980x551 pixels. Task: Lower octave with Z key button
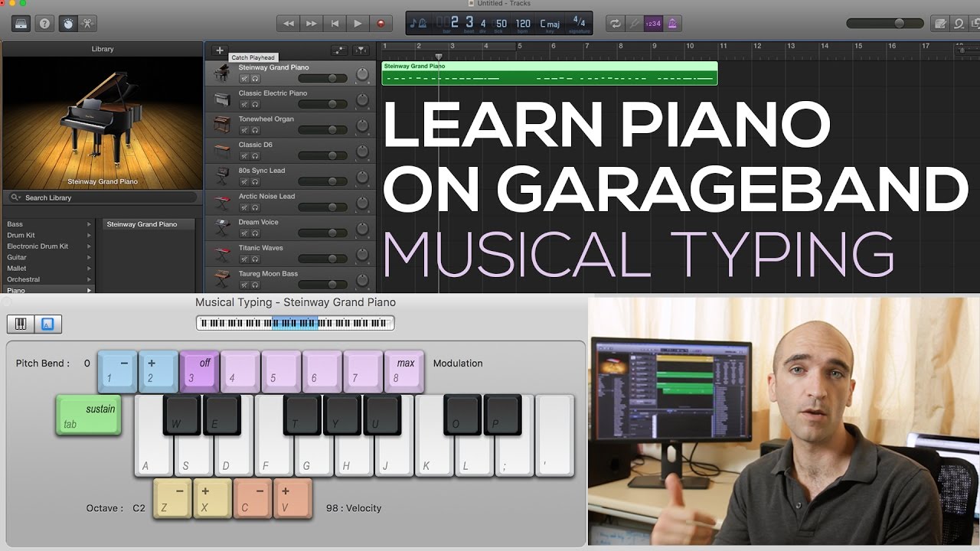tap(172, 498)
